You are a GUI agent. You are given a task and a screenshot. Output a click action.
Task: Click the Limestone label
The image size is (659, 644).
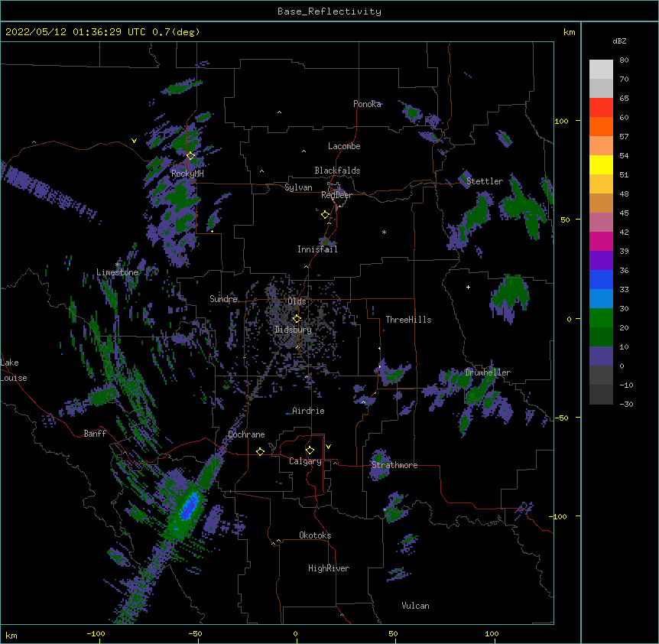(117, 272)
